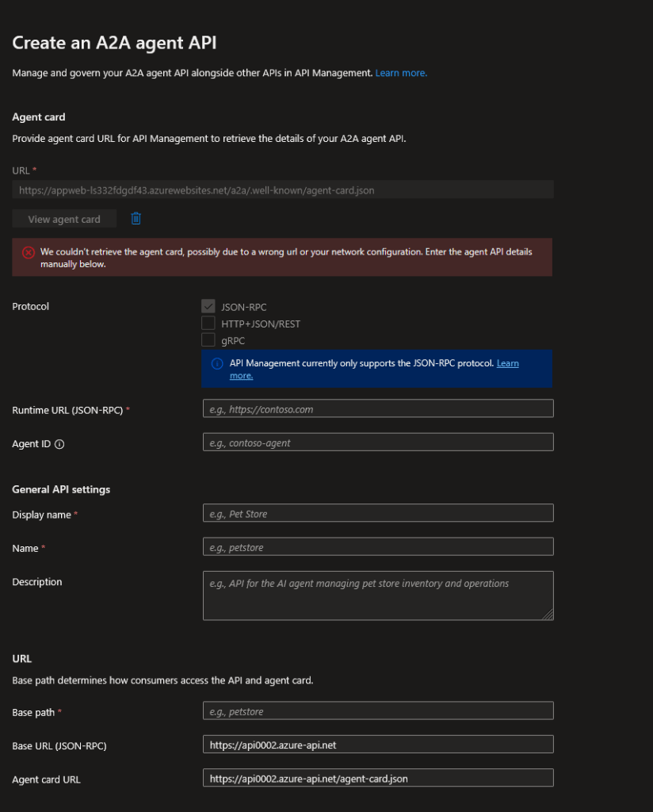
Task: Click the Name field under General API settings
Action: point(378,546)
